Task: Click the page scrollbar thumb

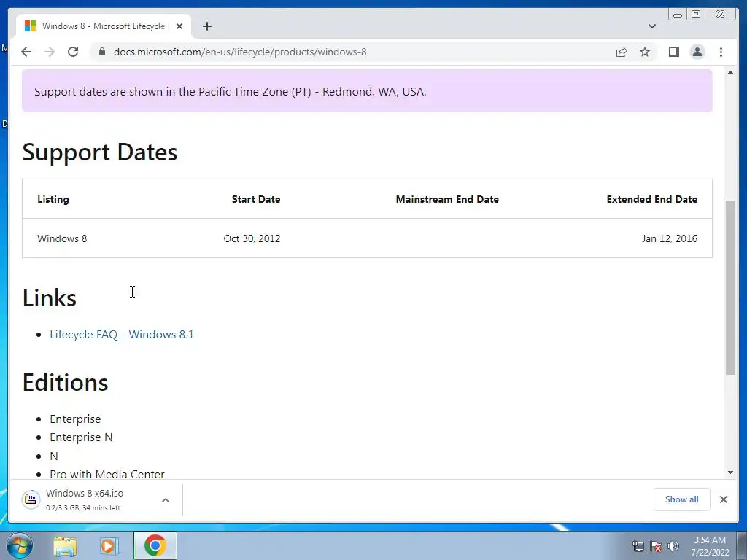Action: [x=730, y=287]
